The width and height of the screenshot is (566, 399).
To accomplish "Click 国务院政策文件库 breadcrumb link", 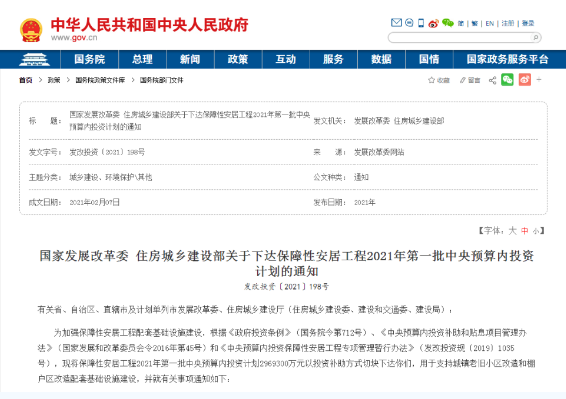I will pos(100,80).
